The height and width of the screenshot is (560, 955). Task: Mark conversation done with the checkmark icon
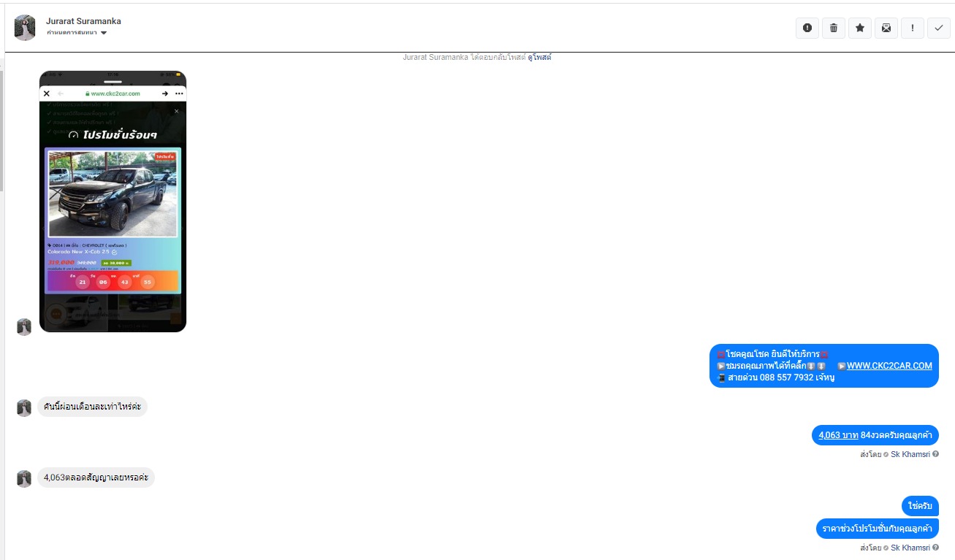click(938, 28)
